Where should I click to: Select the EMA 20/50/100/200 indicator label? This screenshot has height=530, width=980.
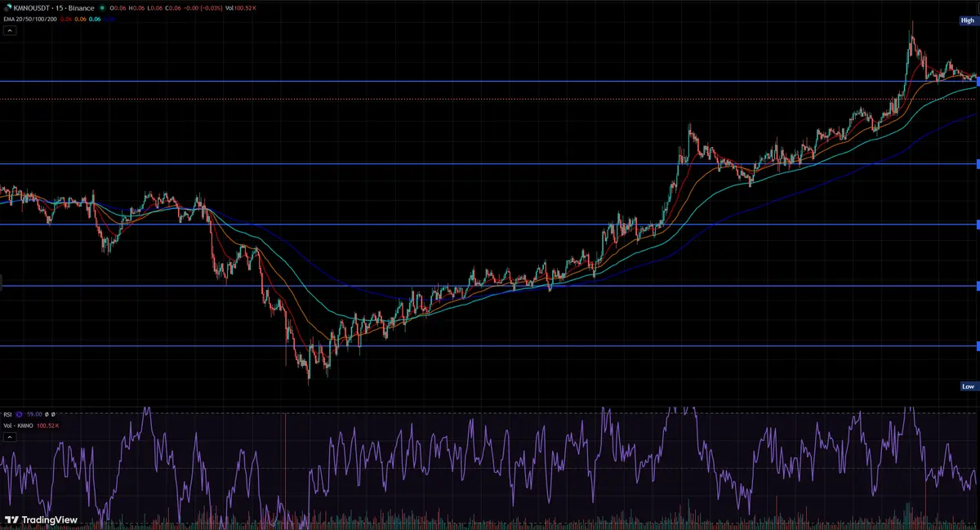point(30,19)
